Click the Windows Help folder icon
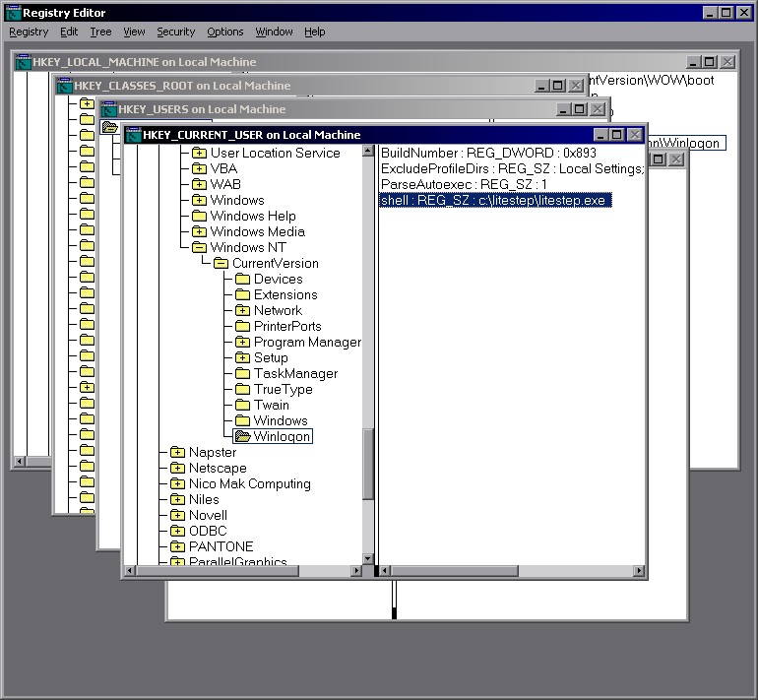Viewport: 758px width, 700px height. click(199, 216)
